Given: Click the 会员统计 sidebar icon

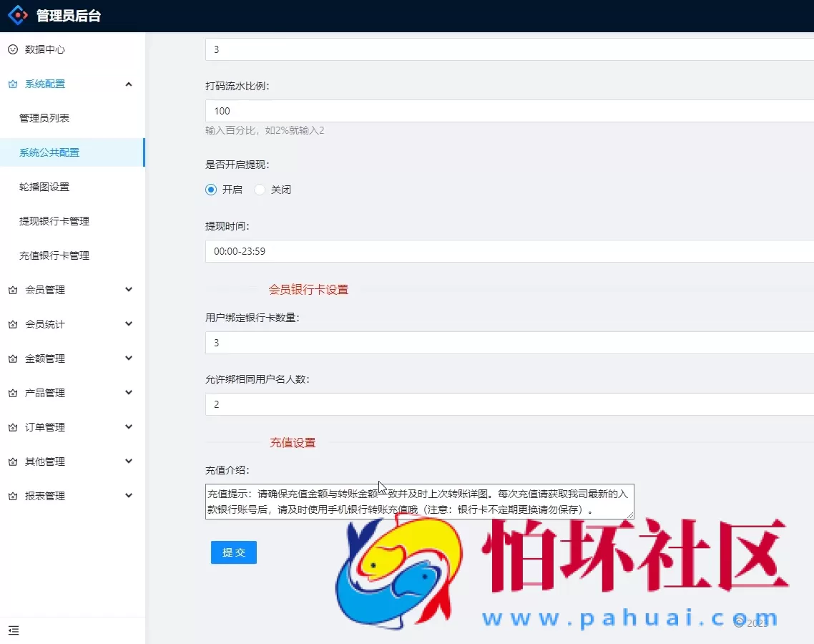Looking at the screenshot, I should 12,324.
